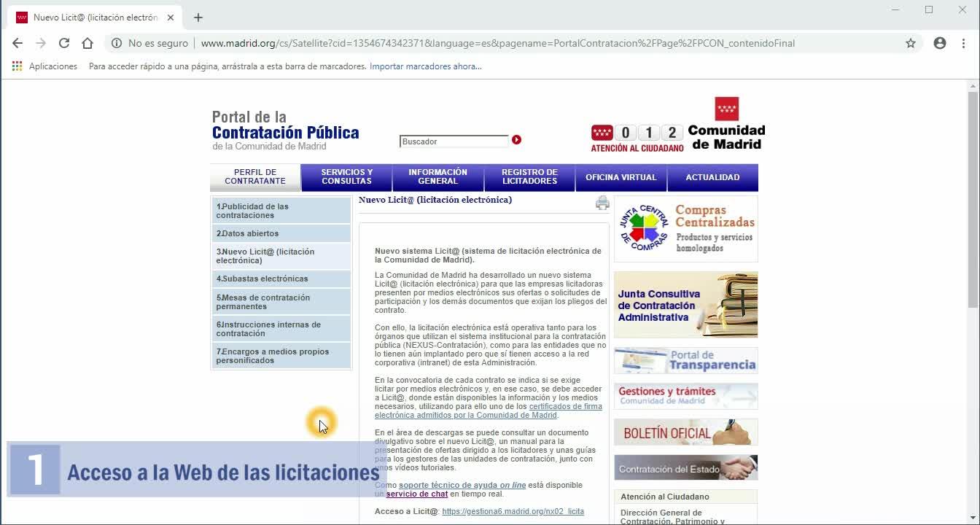Open the Información General menu
Screen dimensions: 980x525
[x=438, y=177]
